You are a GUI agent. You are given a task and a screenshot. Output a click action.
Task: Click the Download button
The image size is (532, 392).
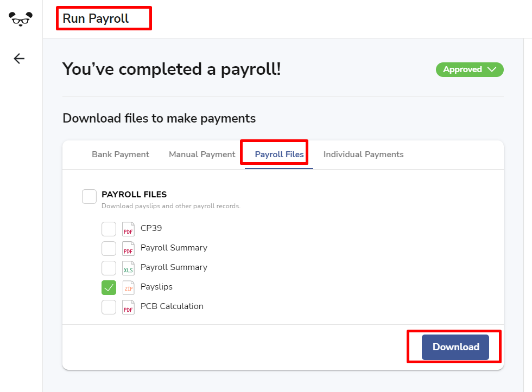[455, 347]
